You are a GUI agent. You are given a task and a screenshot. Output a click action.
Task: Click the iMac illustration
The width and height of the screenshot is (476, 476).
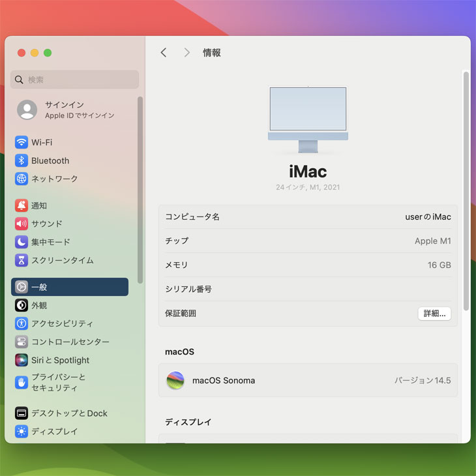click(308, 119)
